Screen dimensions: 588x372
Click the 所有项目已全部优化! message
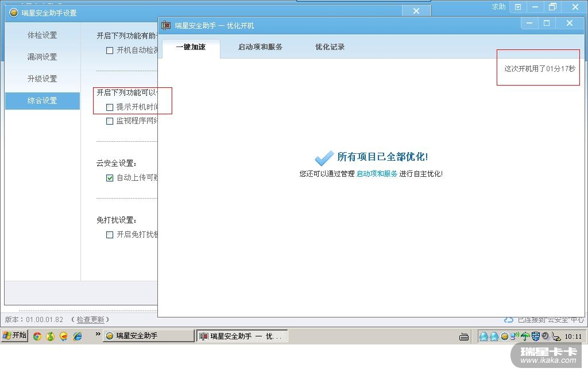click(382, 157)
